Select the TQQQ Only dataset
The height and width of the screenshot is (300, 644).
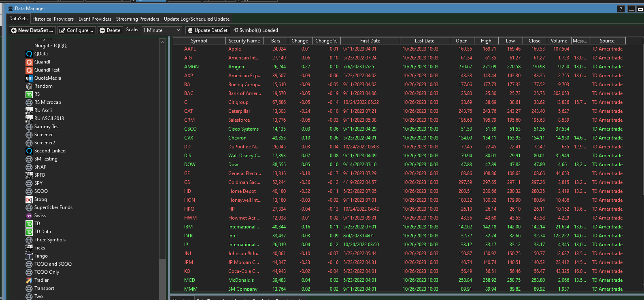point(47,272)
